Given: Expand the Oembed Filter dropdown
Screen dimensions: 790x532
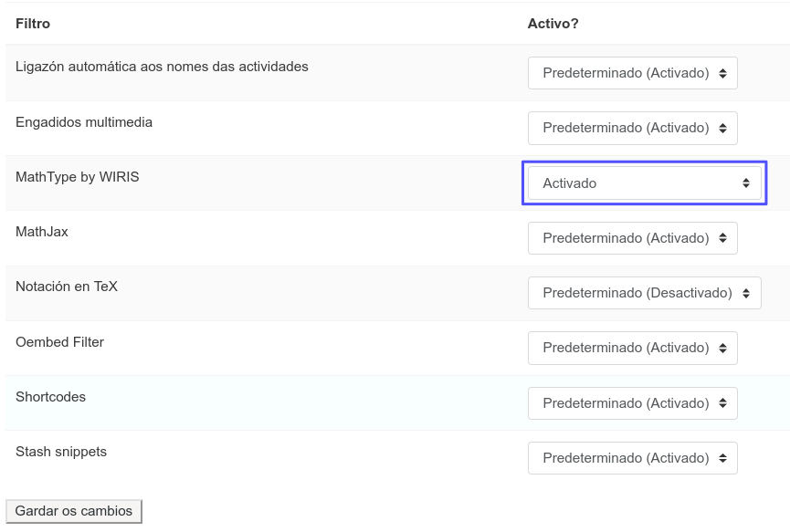Looking at the screenshot, I should click(x=632, y=348).
